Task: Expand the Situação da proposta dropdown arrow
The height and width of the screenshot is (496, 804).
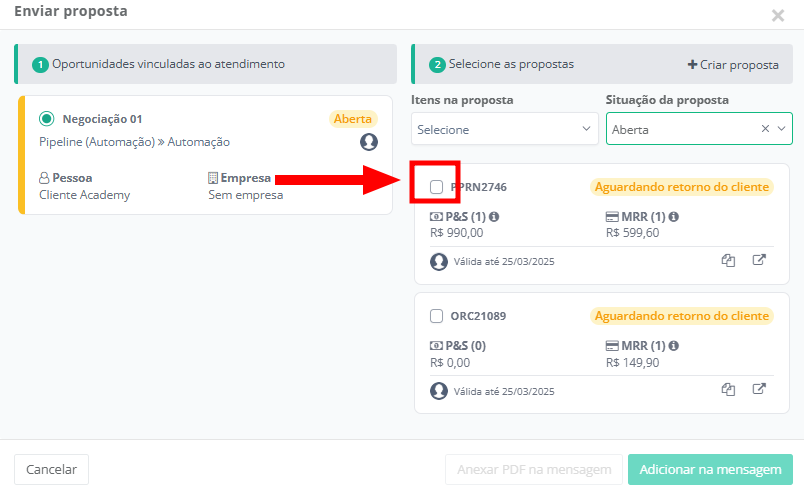Action: tap(782, 129)
